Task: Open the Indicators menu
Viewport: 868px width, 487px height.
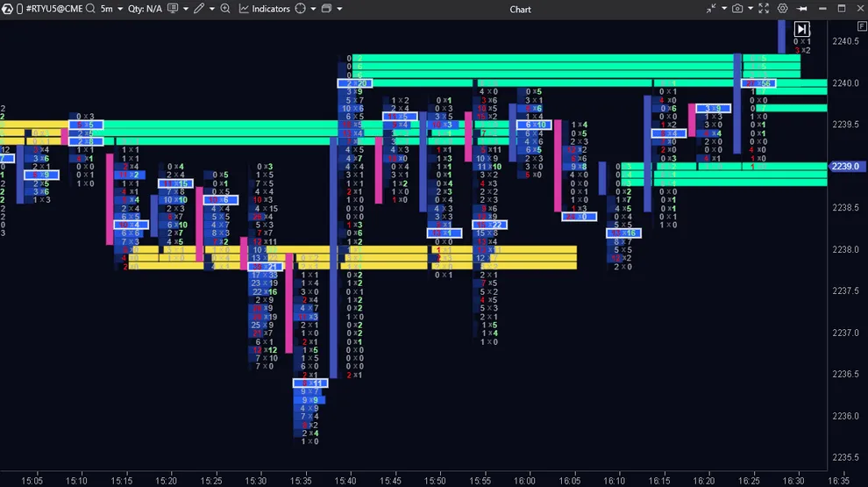Action: [264, 9]
